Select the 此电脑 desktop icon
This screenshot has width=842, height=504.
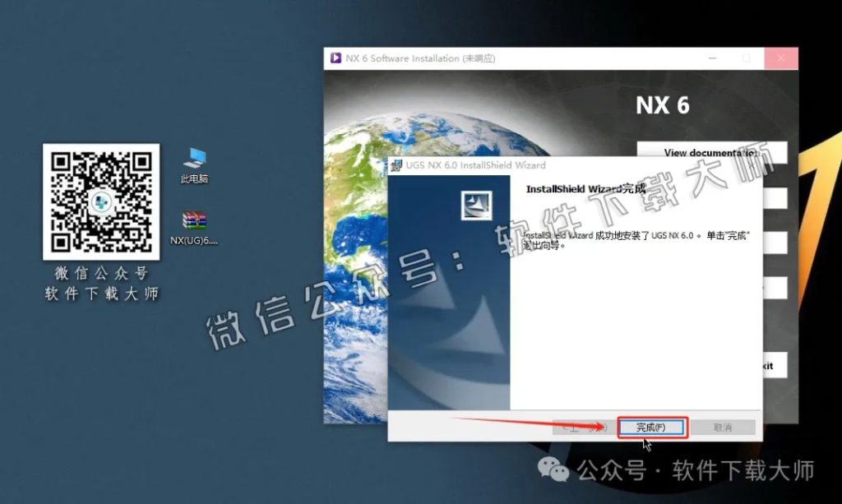click(195, 165)
